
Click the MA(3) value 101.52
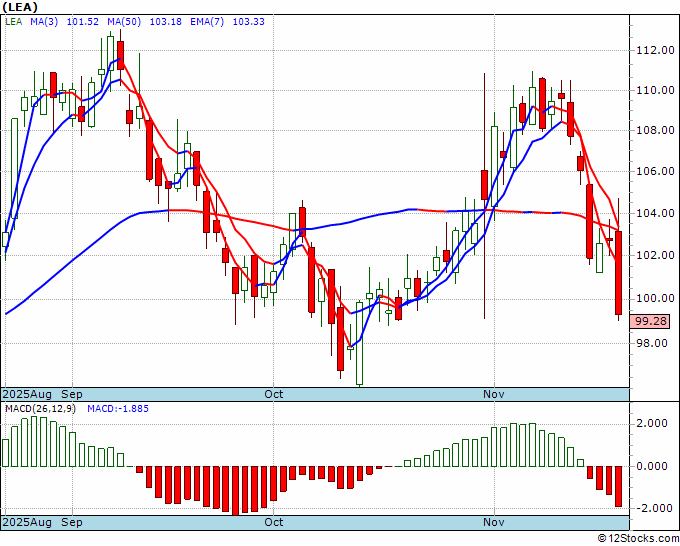(x=83, y=21)
